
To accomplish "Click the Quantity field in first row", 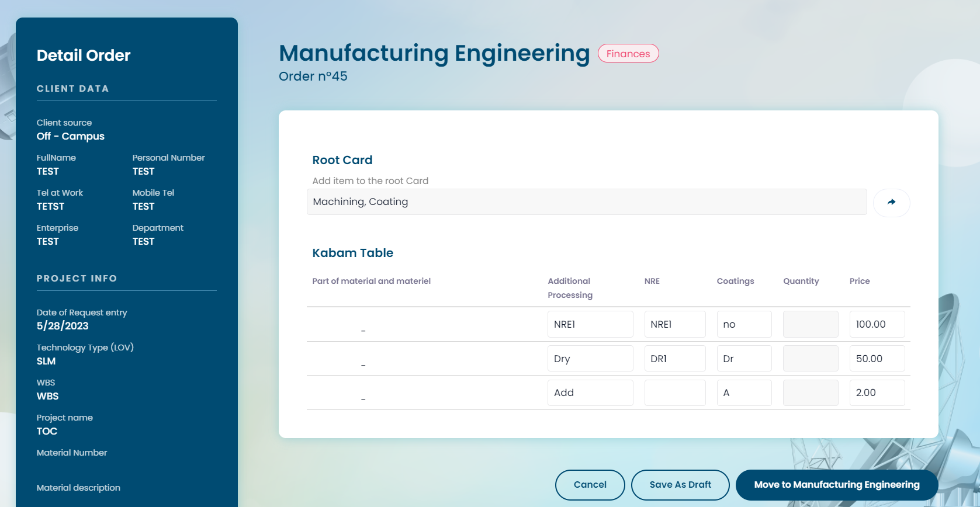I will pos(810,324).
